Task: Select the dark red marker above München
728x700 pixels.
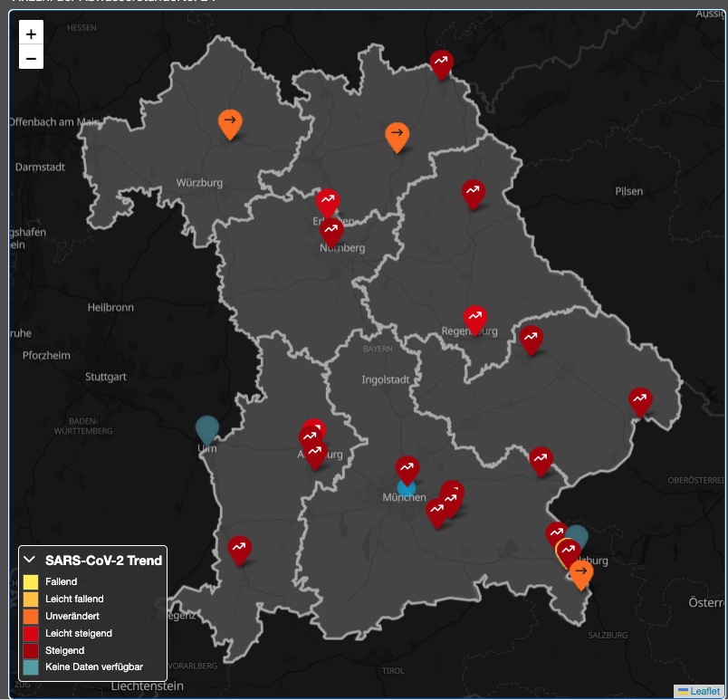Action: (x=407, y=471)
